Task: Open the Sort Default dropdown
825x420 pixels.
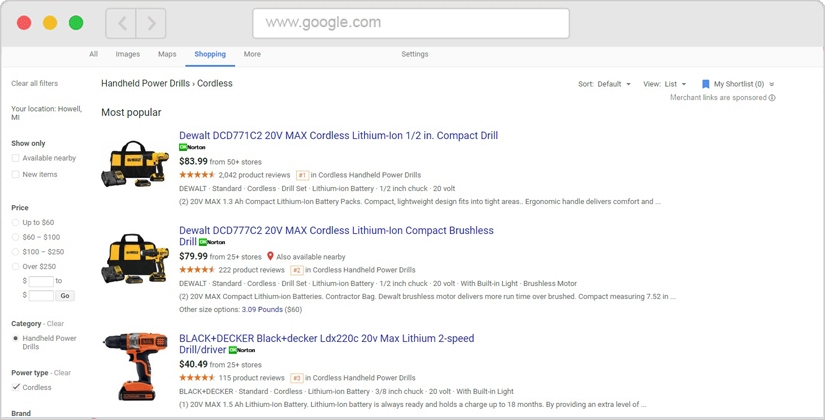Action: pos(604,84)
